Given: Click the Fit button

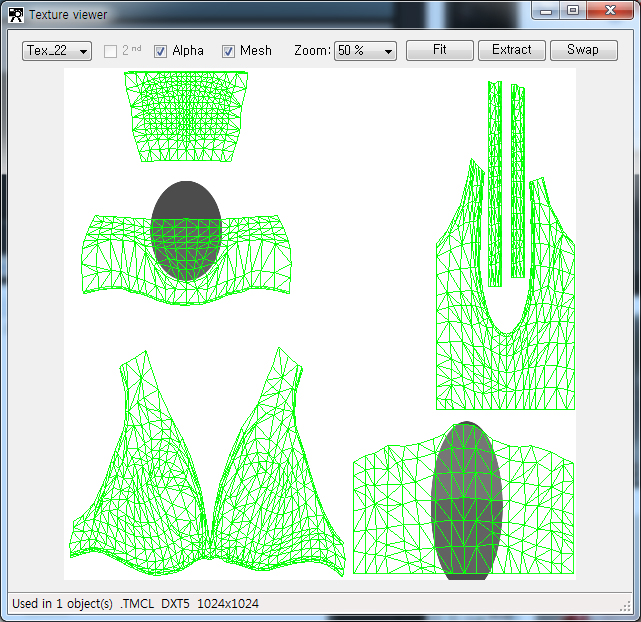Looking at the screenshot, I should click(x=439, y=50).
